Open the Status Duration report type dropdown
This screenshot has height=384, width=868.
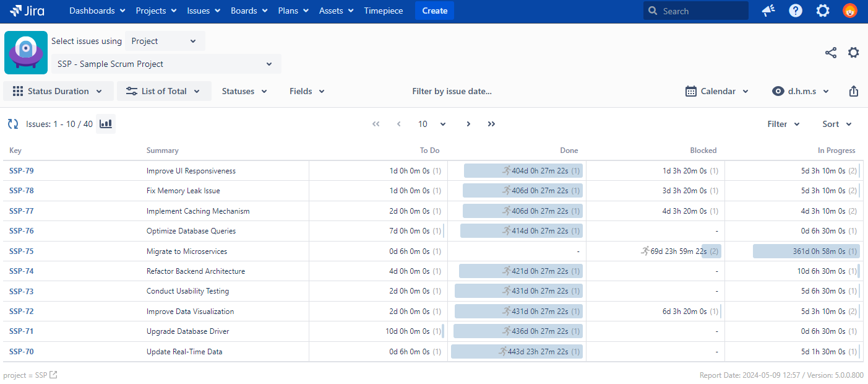[x=58, y=90]
